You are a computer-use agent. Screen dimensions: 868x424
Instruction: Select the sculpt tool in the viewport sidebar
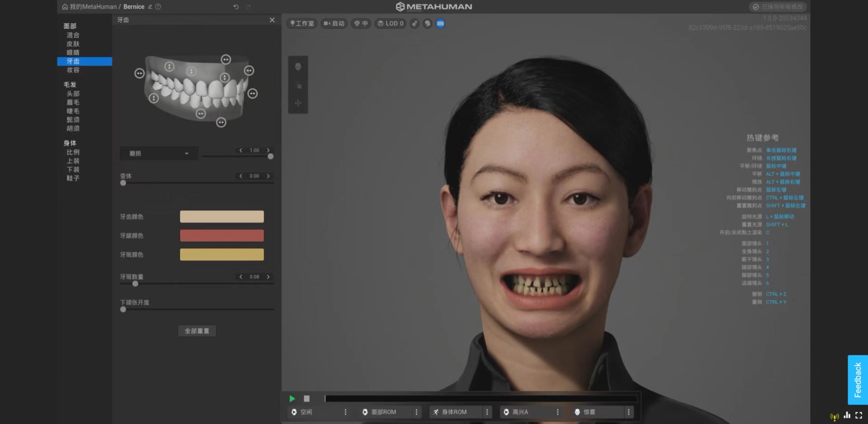298,85
